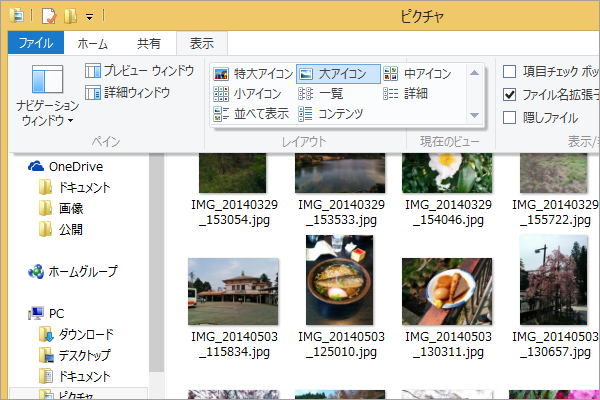Switch to the 共有 ribbon tab
Screen dimensions: 600x400
(x=148, y=43)
